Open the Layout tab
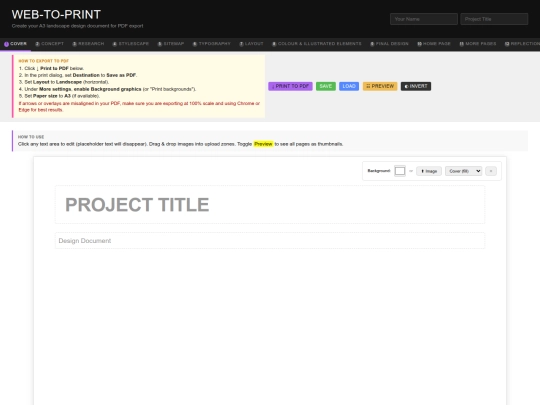Screen dimensions: 540x405 coord(251,44)
